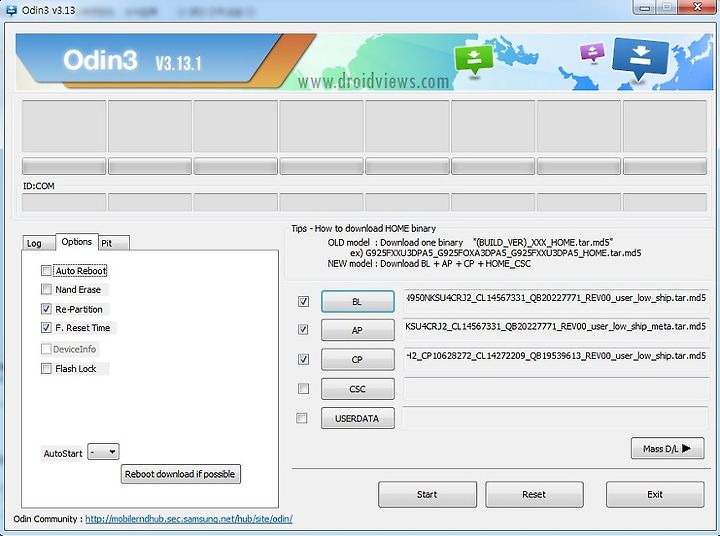Enable the Auto Reboot checkbox
The width and height of the screenshot is (720, 536).
click(46, 271)
